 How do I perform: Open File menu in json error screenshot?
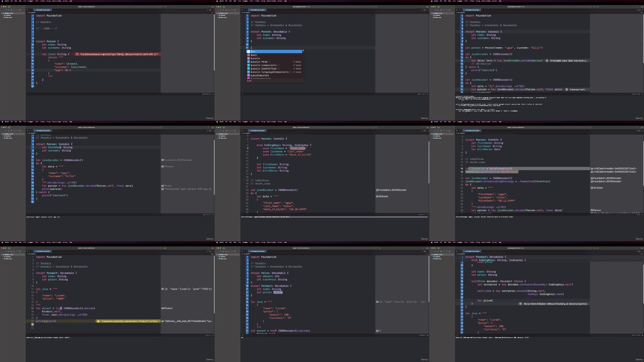(x=12, y=1)
